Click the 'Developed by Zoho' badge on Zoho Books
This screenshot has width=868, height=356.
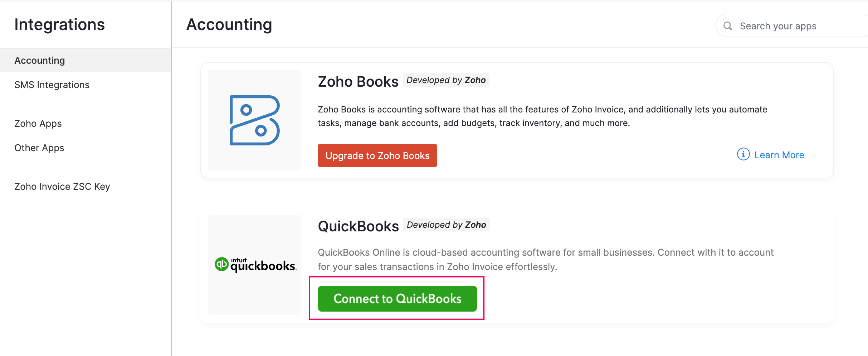click(446, 80)
